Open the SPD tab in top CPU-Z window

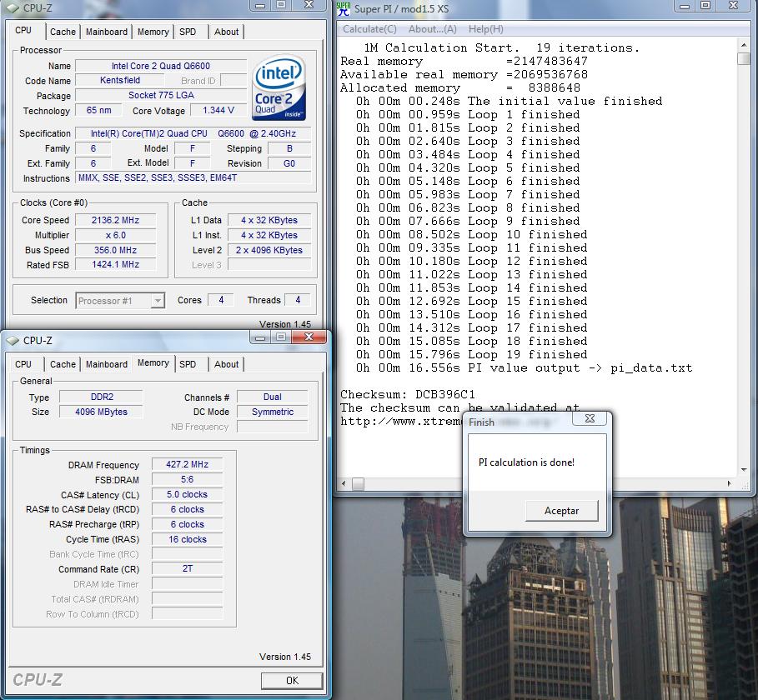coord(188,32)
